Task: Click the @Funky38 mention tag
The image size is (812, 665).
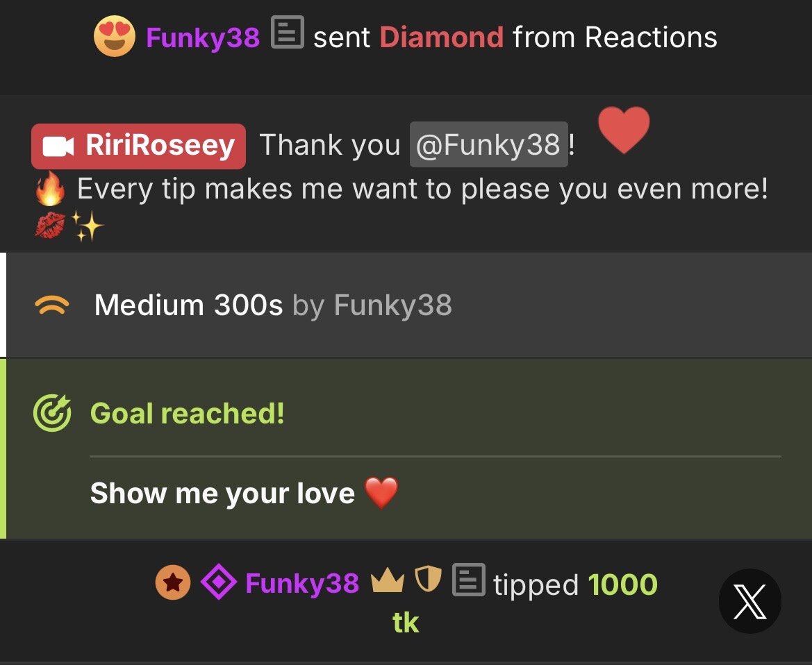Action: (489, 144)
